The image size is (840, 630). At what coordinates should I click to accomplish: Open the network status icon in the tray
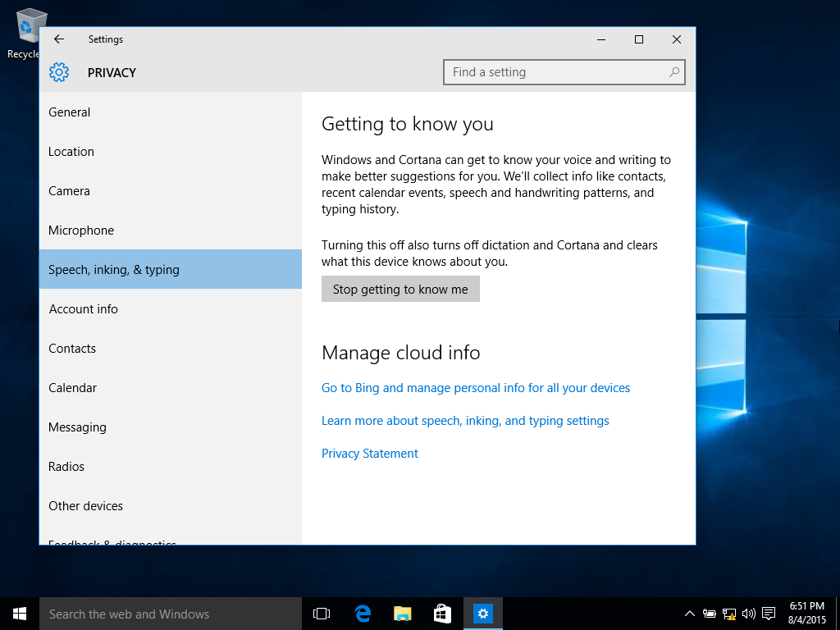tap(729, 614)
